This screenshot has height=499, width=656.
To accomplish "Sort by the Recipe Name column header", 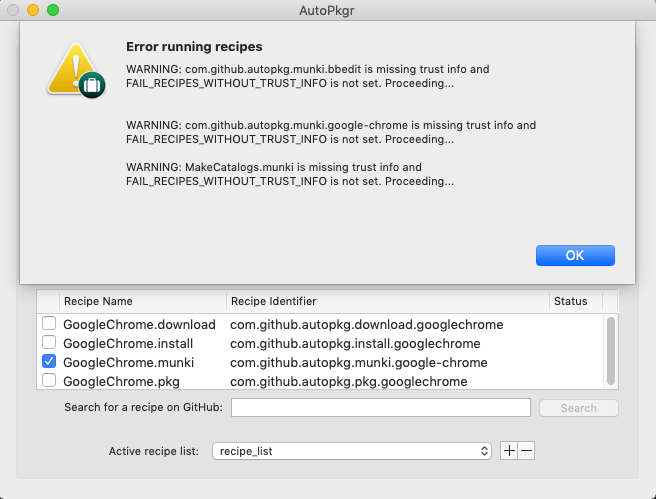I will coord(140,301).
